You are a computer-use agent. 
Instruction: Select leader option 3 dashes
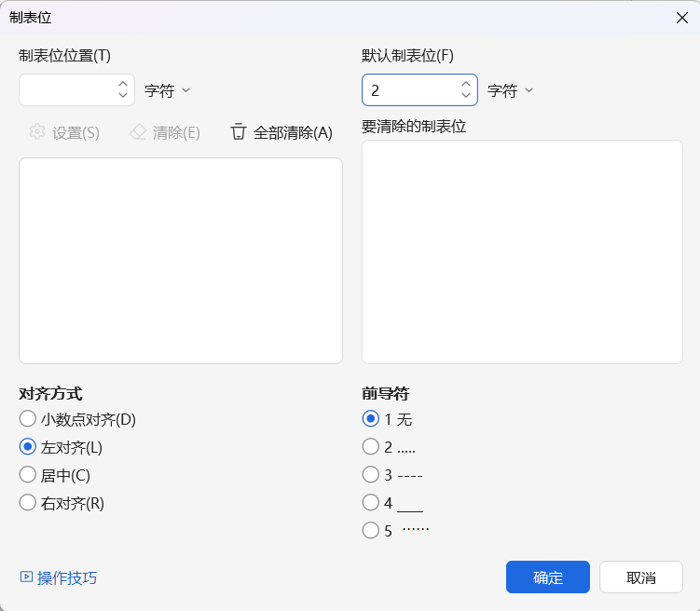pyautogui.click(x=371, y=475)
